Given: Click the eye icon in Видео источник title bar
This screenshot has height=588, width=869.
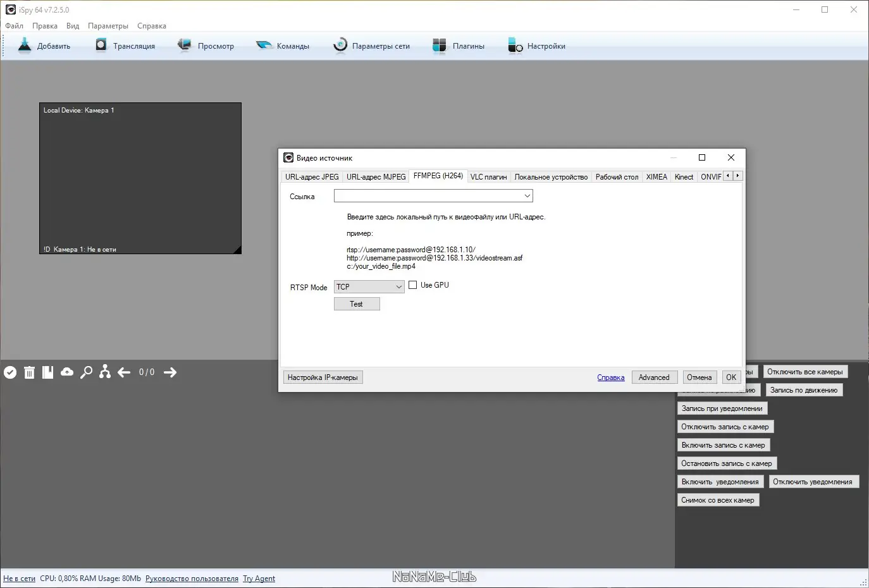Looking at the screenshot, I should coord(288,158).
